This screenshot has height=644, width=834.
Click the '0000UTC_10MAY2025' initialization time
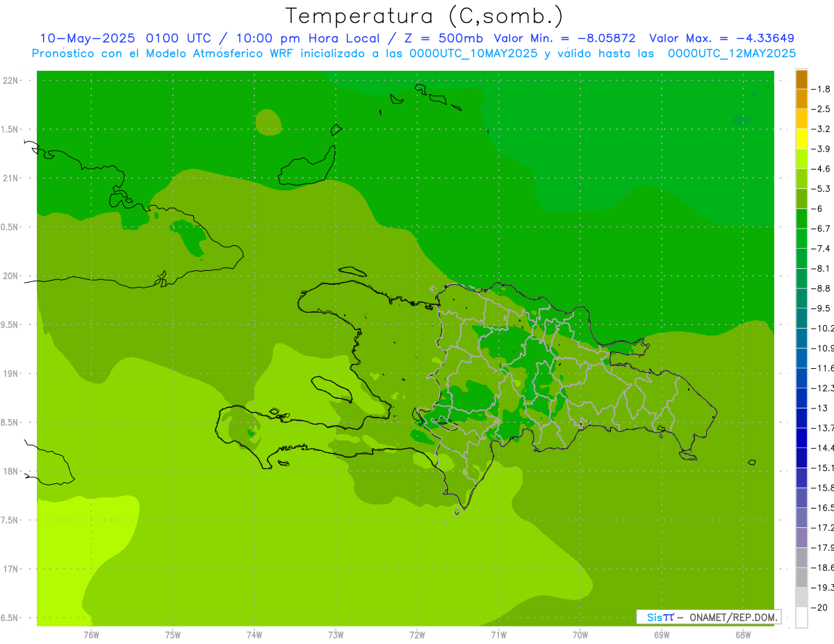(x=473, y=53)
